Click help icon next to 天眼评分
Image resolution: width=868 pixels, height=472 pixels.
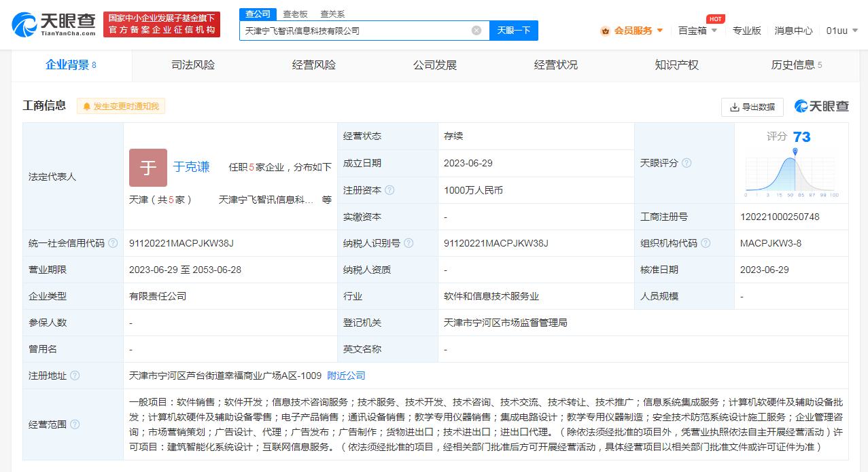687,163
